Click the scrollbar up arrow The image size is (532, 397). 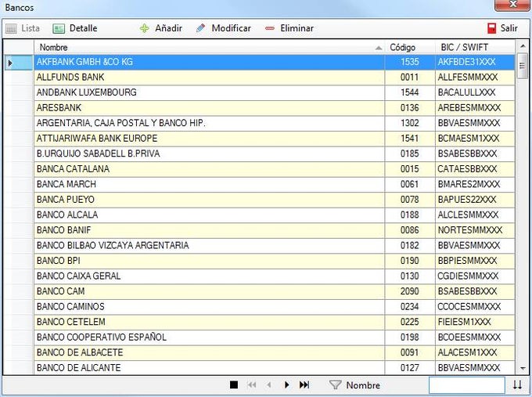coord(522,46)
